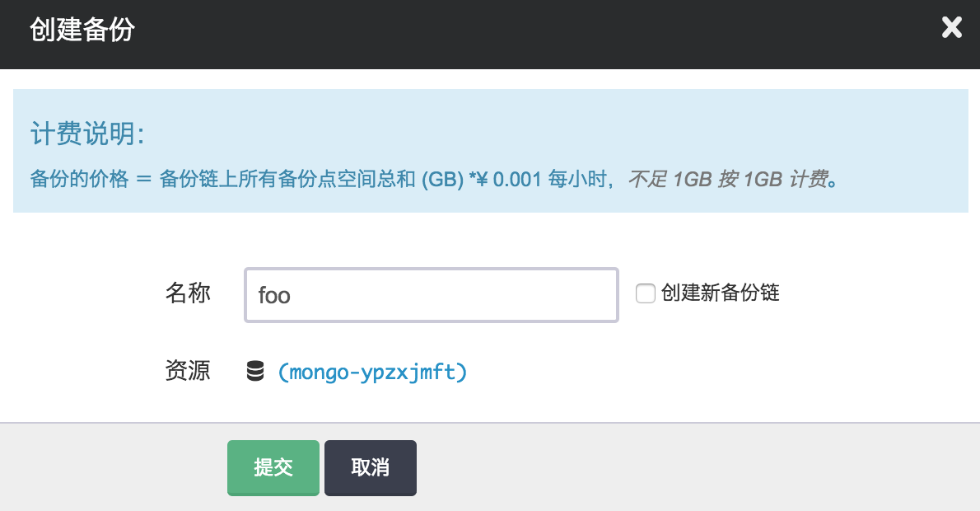Click the 名称 field label
This screenshot has height=511, width=980.
point(188,293)
